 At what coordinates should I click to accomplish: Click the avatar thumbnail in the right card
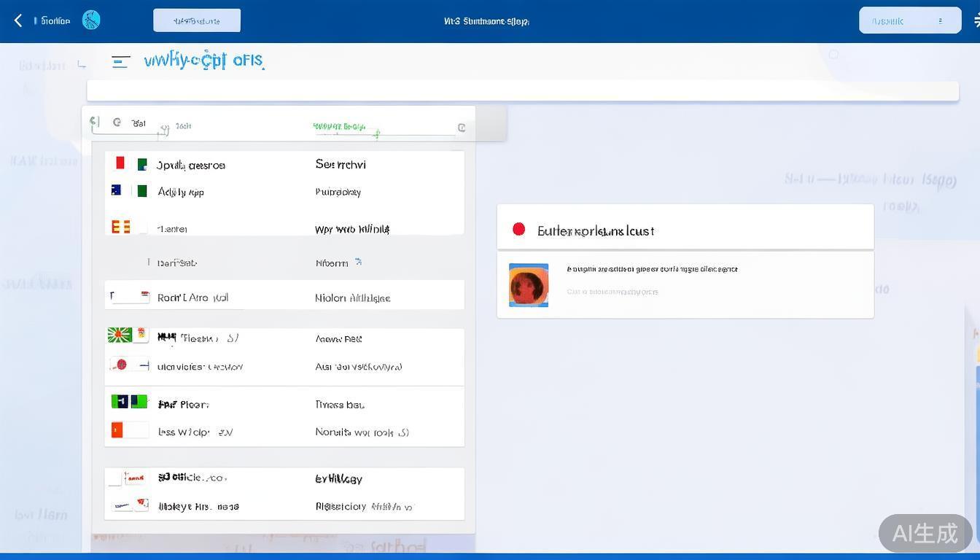point(529,285)
